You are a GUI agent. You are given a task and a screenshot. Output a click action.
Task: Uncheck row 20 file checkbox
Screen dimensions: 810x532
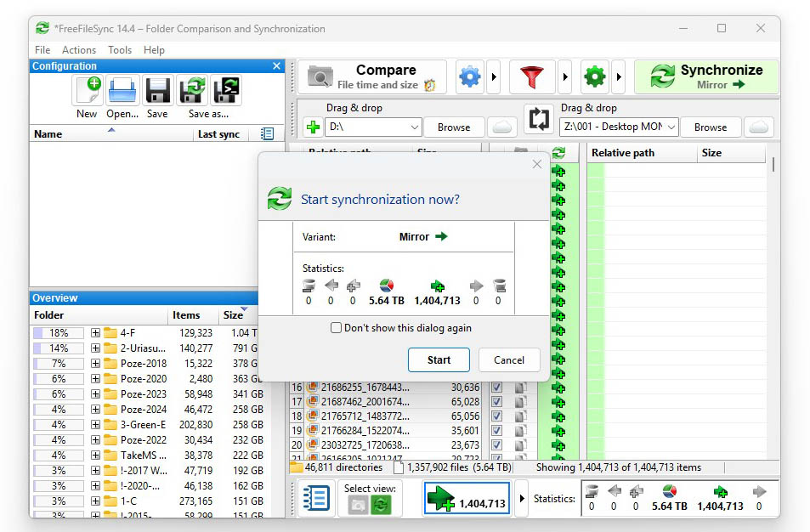pyautogui.click(x=496, y=444)
